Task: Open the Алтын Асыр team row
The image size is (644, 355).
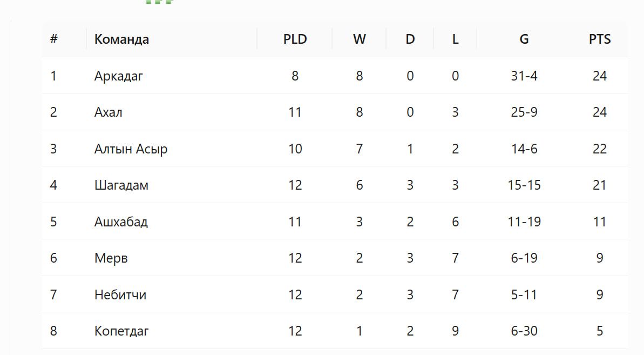Action: pyautogui.click(x=335, y=149)
